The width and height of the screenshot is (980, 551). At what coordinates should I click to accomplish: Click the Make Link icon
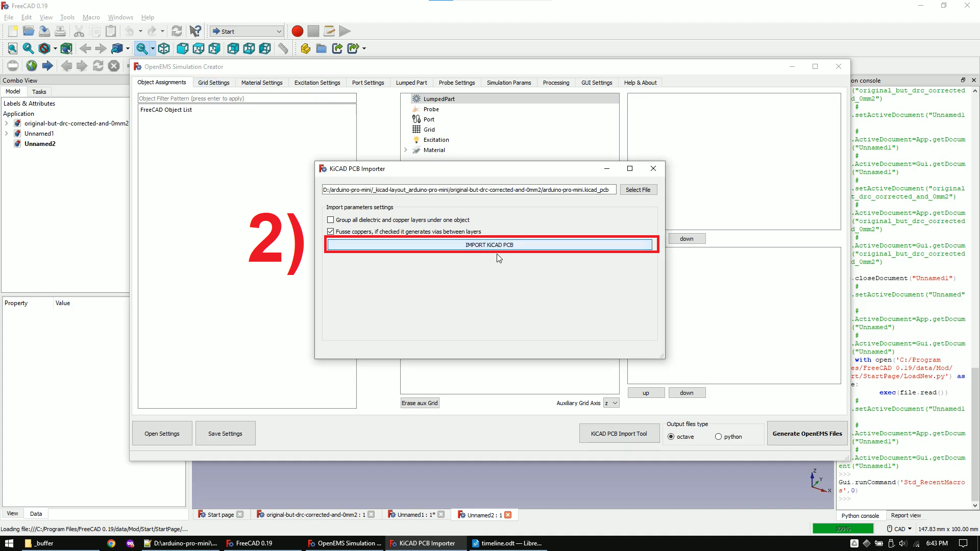click(337, 48)
